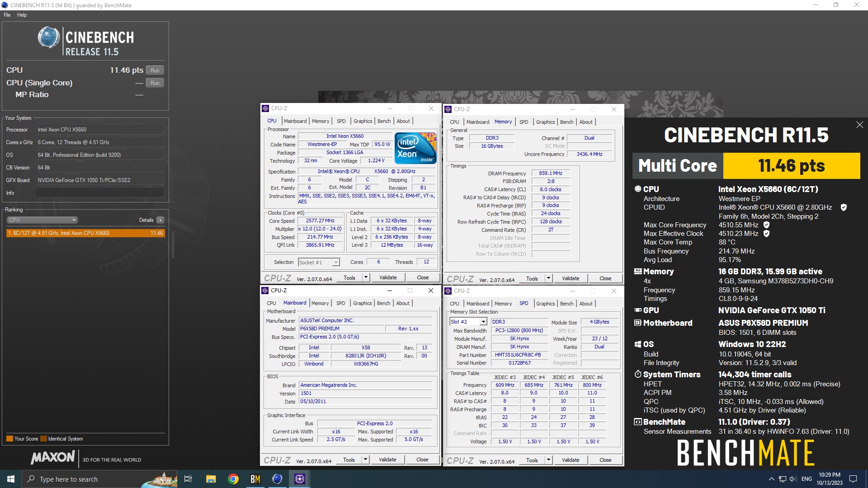Expand ranking Details arrow in Cinebench
This screenshot has width=868, height=488.
(160, 220)
